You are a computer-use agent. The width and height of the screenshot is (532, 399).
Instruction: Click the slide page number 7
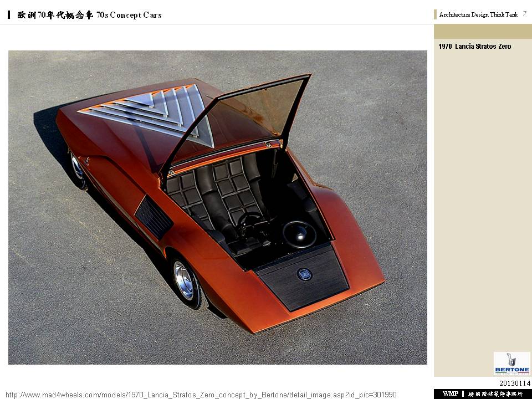525,13
